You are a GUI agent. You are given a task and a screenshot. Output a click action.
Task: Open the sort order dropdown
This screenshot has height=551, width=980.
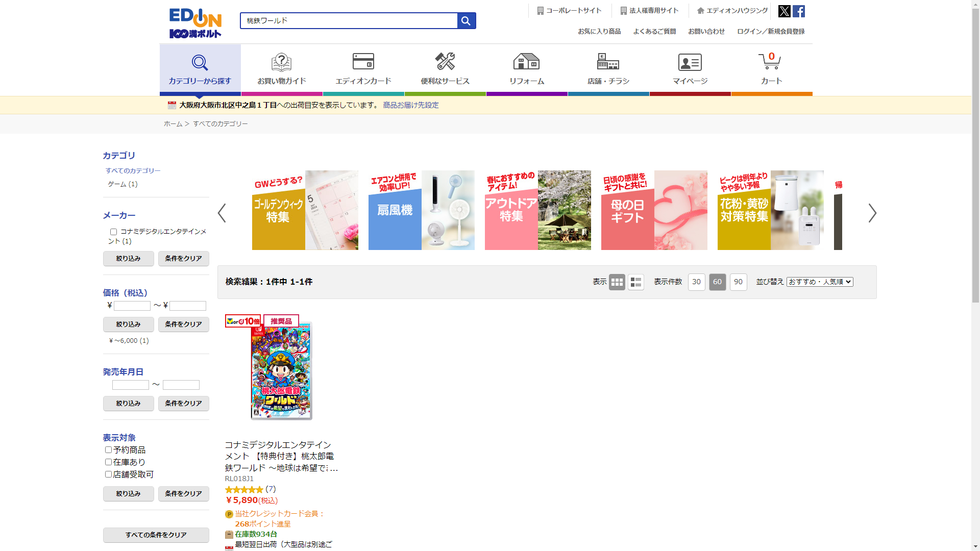(x=819, y=282)
